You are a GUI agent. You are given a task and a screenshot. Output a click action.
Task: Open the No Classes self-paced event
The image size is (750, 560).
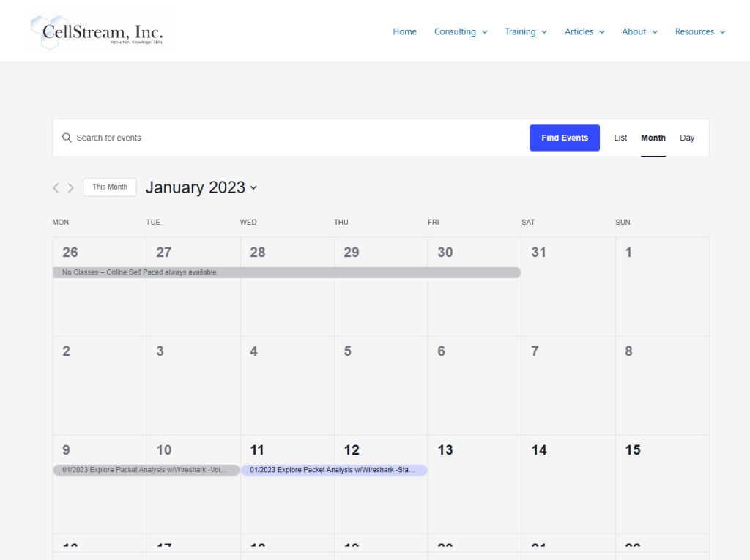pyautogui.click(x=286, y=272)
